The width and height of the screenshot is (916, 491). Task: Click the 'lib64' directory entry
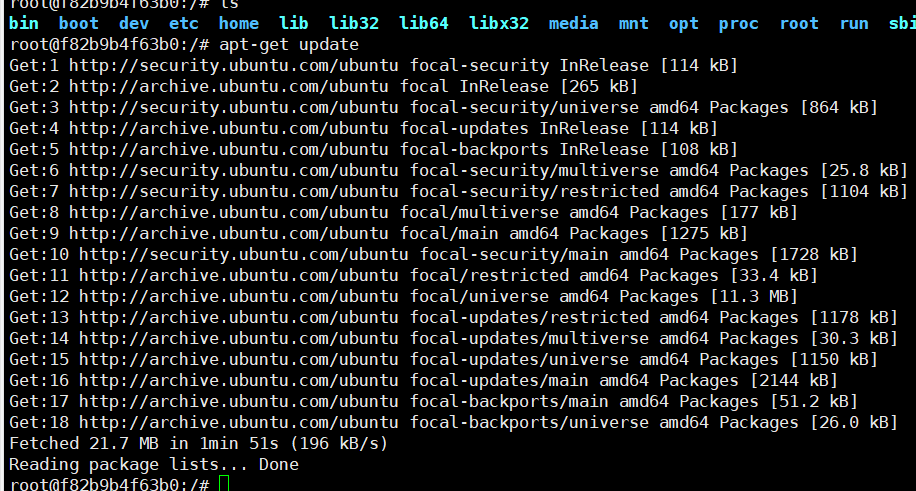click(x=424, y=23)
